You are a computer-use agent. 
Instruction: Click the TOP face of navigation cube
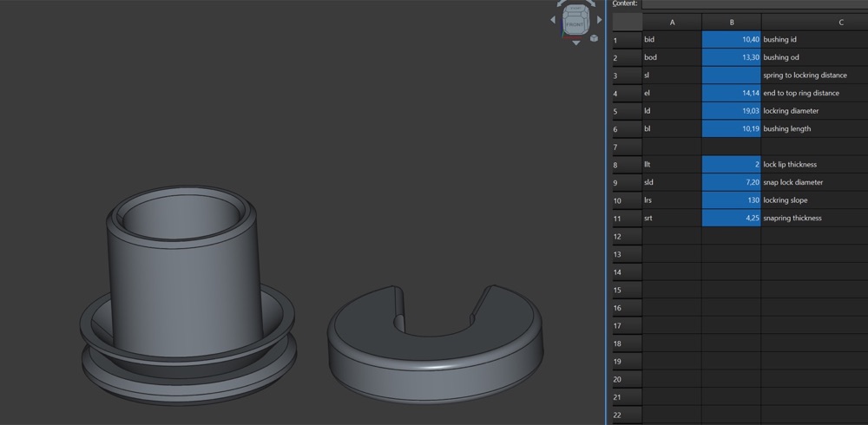click(575, 10)
